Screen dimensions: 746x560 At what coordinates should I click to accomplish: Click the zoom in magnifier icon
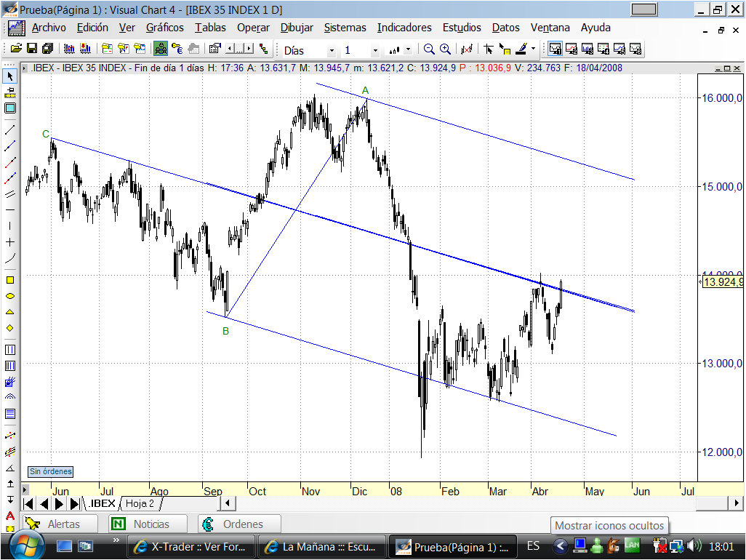coord(445,49)
